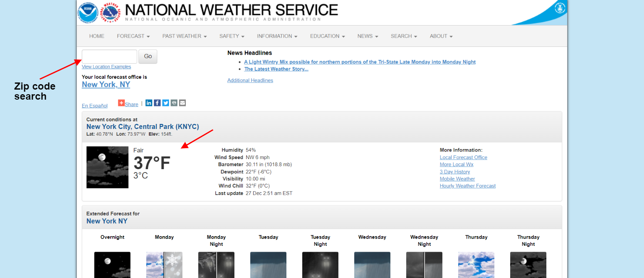
Task: Share the page on Facebook
Action: (157, 103)
